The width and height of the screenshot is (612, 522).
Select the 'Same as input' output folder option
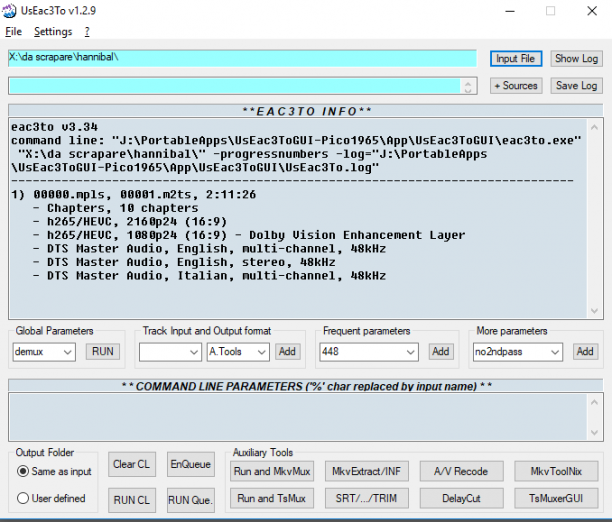coord(54,472)
